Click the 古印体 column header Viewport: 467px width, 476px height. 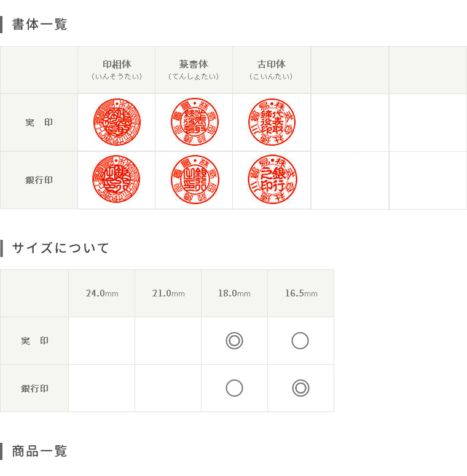[x=272, y=70]
